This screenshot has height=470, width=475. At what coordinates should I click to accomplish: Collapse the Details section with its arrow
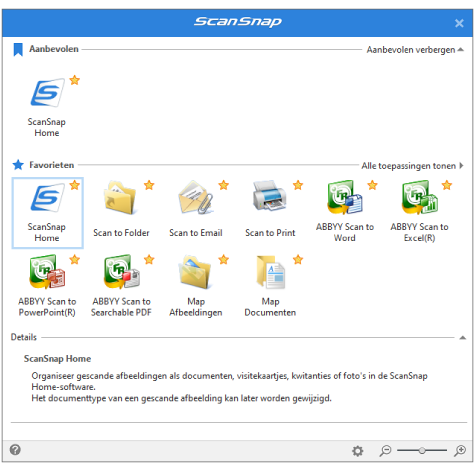point(462,338)
